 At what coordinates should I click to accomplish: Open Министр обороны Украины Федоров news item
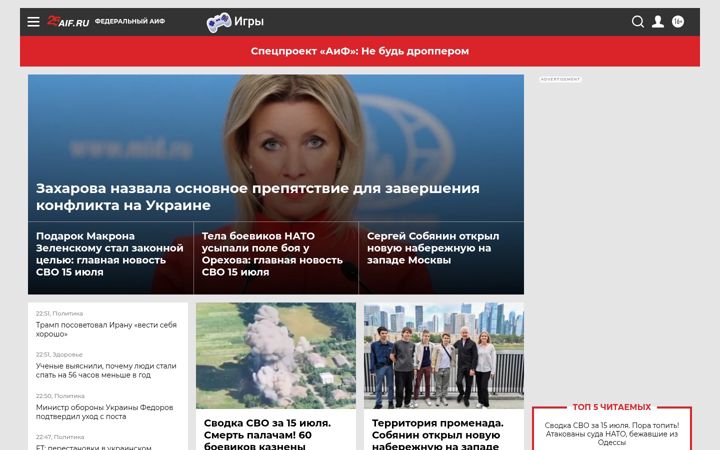tap(105, 412)
